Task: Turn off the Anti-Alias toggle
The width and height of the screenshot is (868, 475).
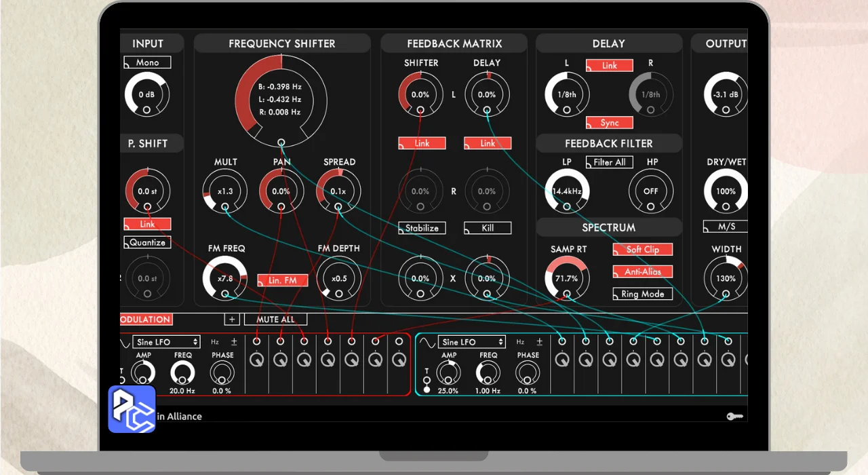Action: pyautogui.click(x=642, y=271)
